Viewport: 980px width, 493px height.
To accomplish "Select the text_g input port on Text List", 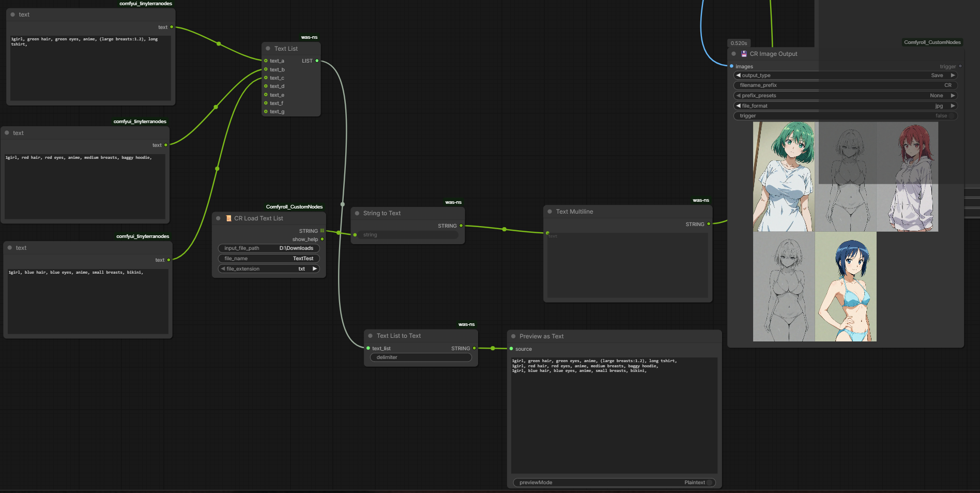I will pyautogui.click(x=266, y=111).
